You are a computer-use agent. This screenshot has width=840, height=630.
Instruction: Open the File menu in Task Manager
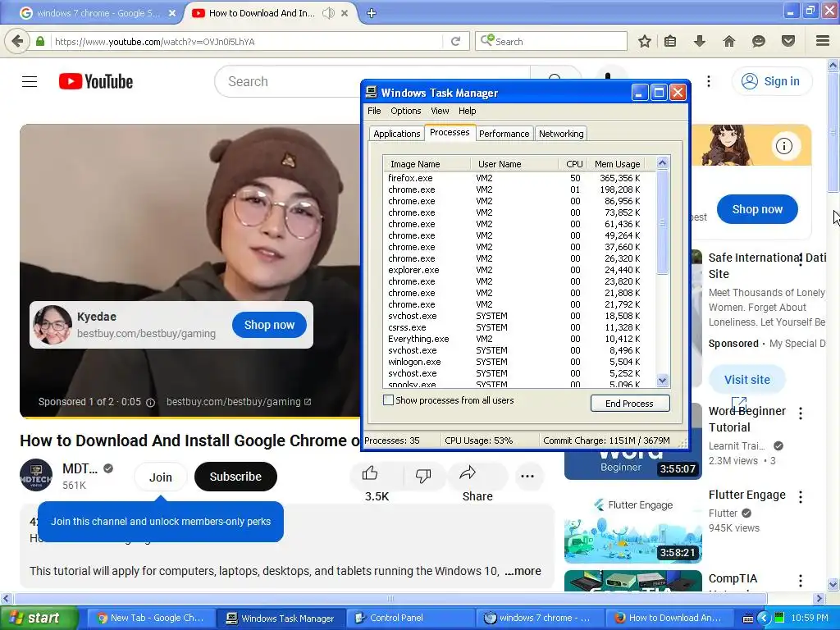tap(374, 111)
